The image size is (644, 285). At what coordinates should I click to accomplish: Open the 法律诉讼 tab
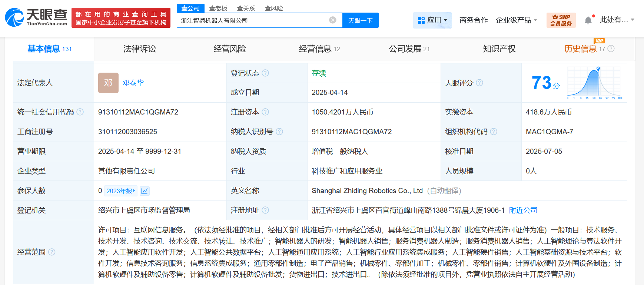coord(140,49)
